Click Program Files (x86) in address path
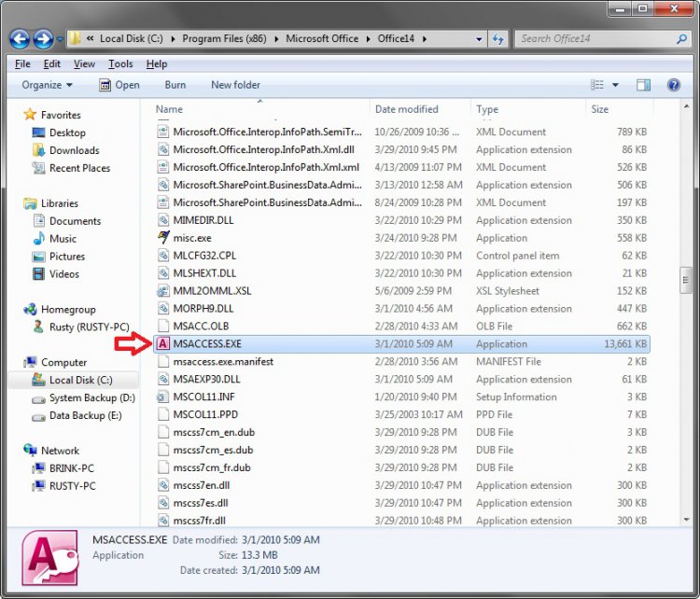 (224, 39)
